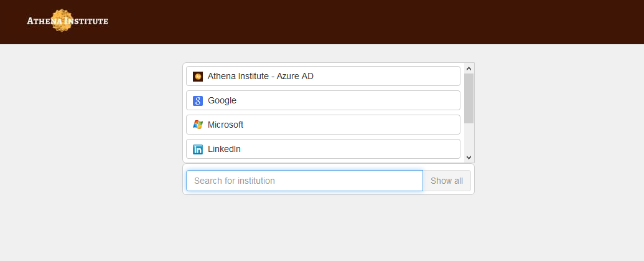Click the LinkedIn icon in the provider list

(198, 149)
